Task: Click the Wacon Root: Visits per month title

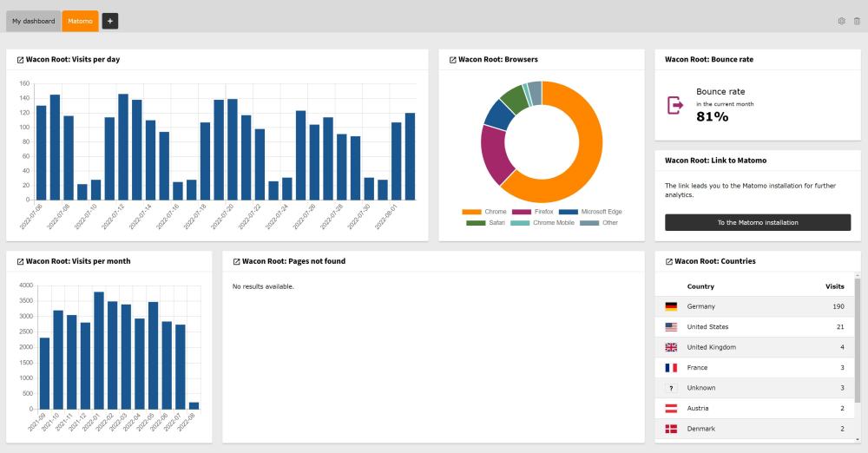Action: coord(78,261)
